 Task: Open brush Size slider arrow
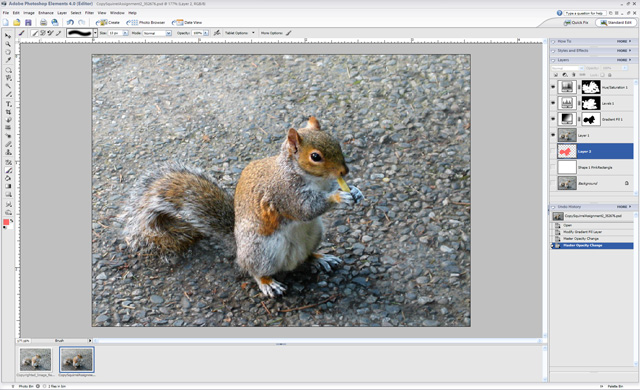[125, 33]
